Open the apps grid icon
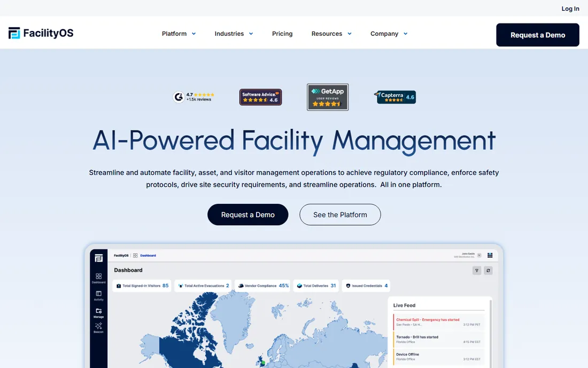Image resolution: width=588 pixels, height=368 pixels. point(490,256)
